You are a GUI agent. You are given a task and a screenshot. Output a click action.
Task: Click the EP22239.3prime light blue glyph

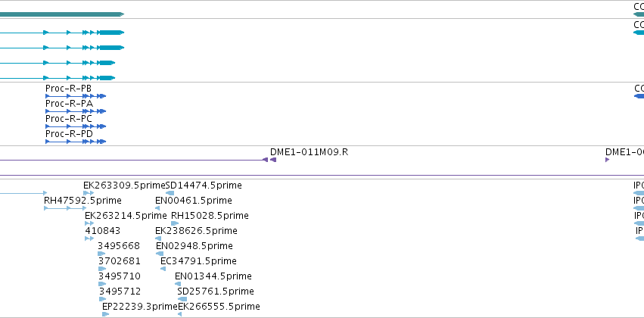(x=105, y=314)
